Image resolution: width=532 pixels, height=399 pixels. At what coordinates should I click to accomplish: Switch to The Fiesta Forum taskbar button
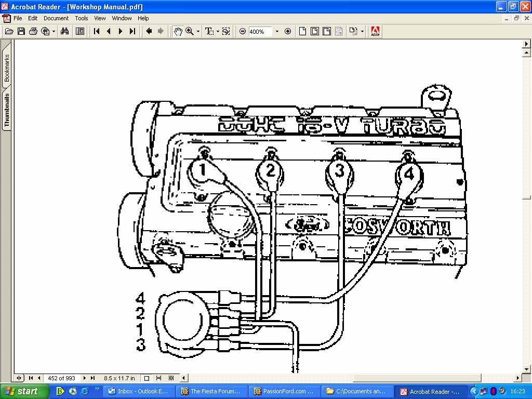pyautogui.click(x=211, y=391)
